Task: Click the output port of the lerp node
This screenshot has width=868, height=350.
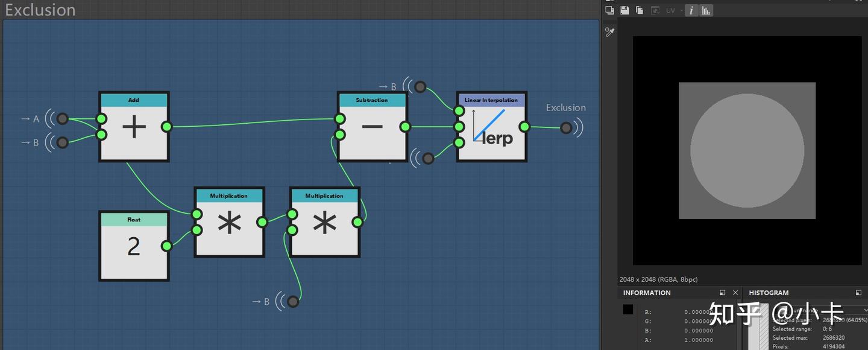Action: point(524,127)
